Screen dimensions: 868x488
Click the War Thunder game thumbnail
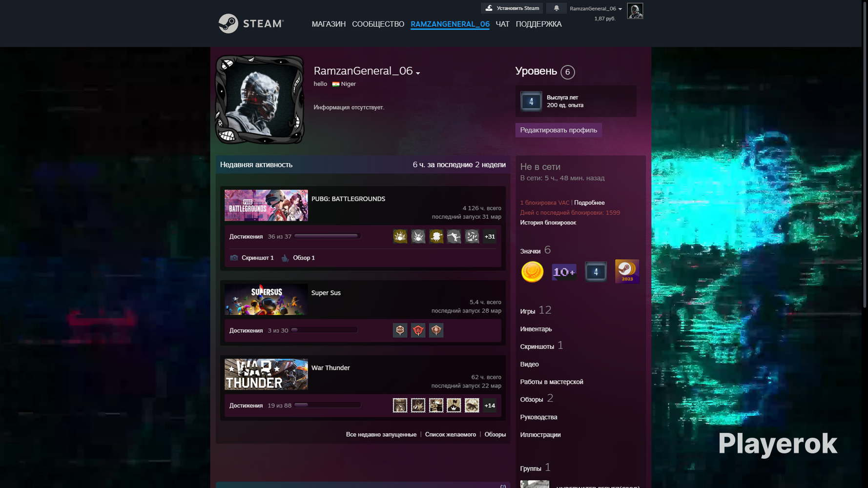[266, 374]
